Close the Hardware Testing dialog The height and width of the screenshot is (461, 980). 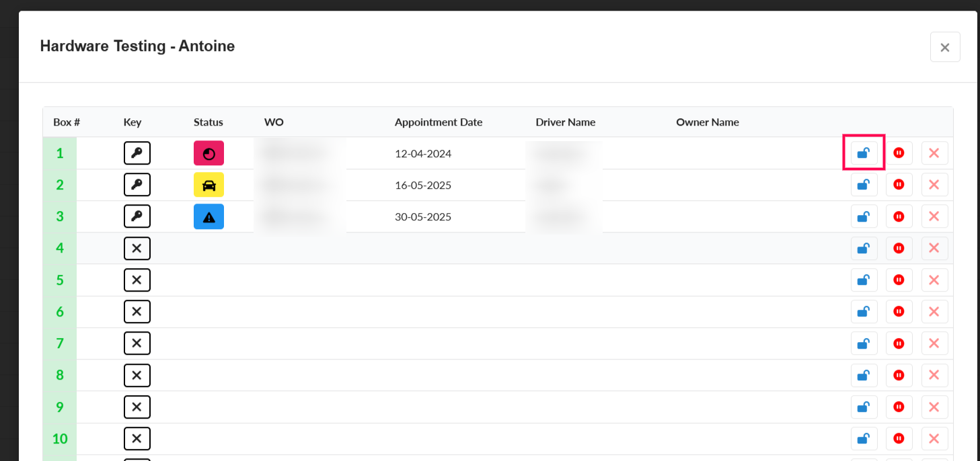pos(944,47)
